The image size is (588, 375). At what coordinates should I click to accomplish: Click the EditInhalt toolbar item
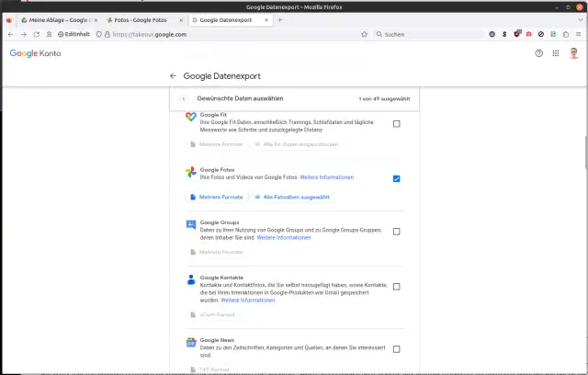[73, 34]
